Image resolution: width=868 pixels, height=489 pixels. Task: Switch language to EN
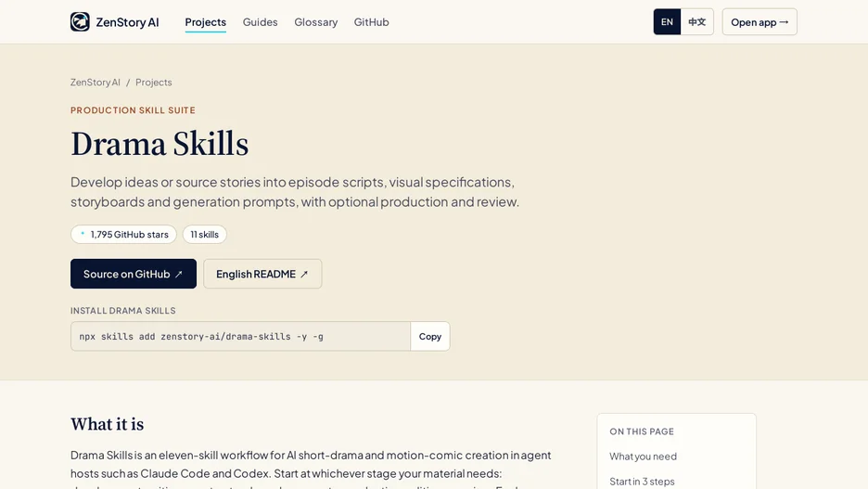point(667,21)
